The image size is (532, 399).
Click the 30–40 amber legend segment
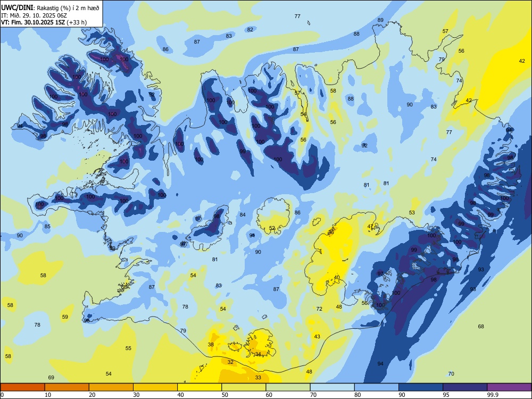[x=155, y=387]
